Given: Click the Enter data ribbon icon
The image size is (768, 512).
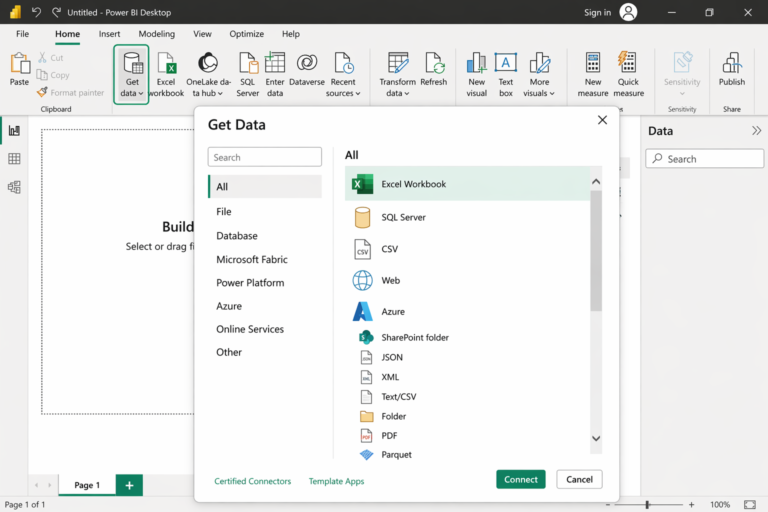Looking at the screenshot, I should click(275, 74).
